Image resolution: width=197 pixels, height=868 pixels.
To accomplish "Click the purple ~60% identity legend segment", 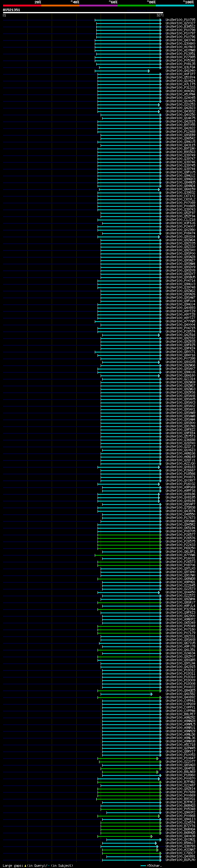I will (x=99, y=6).
